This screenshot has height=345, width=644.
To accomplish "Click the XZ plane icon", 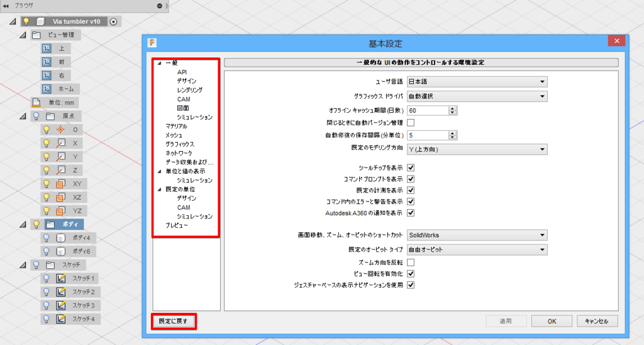I will point(61,198).
